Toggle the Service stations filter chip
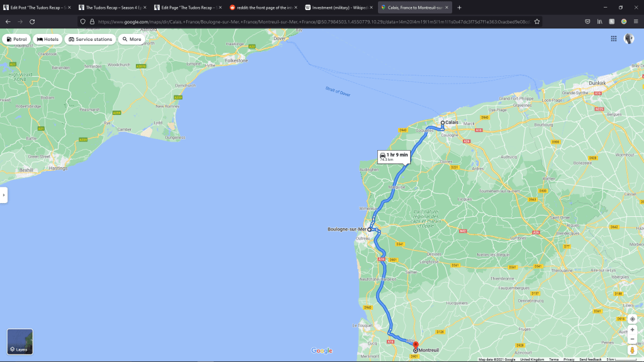Viewport: 644px width, 362px height. pos(91,39)
